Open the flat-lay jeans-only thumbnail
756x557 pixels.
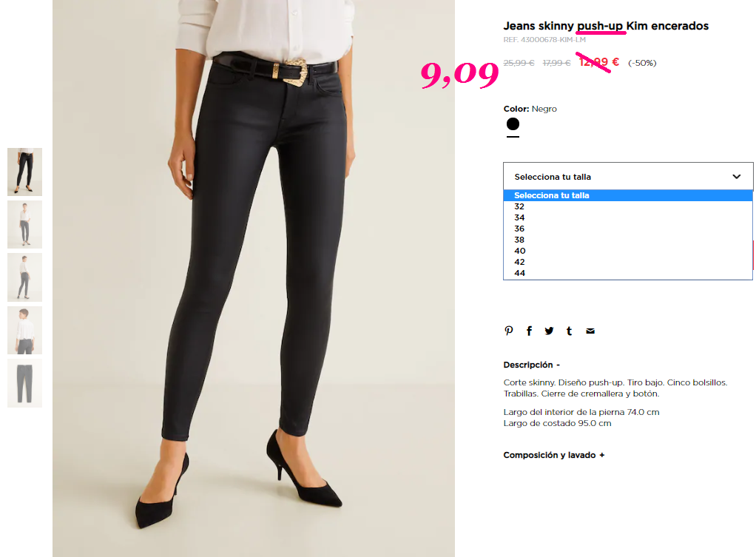(x=24, y=383)
